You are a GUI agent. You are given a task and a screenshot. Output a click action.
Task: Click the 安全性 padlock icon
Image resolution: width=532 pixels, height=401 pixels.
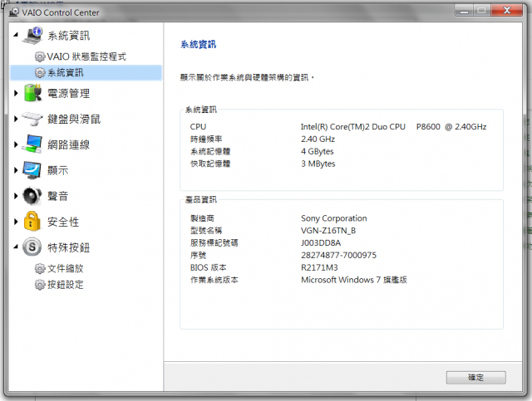[x=32, y=222]
